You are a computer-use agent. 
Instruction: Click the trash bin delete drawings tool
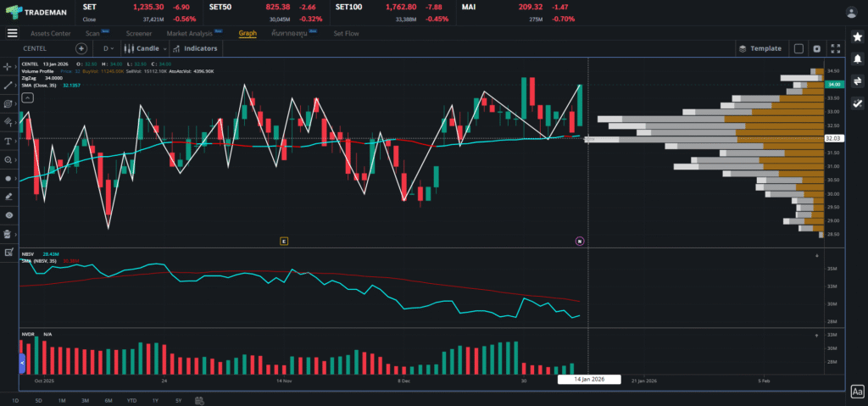8,234
